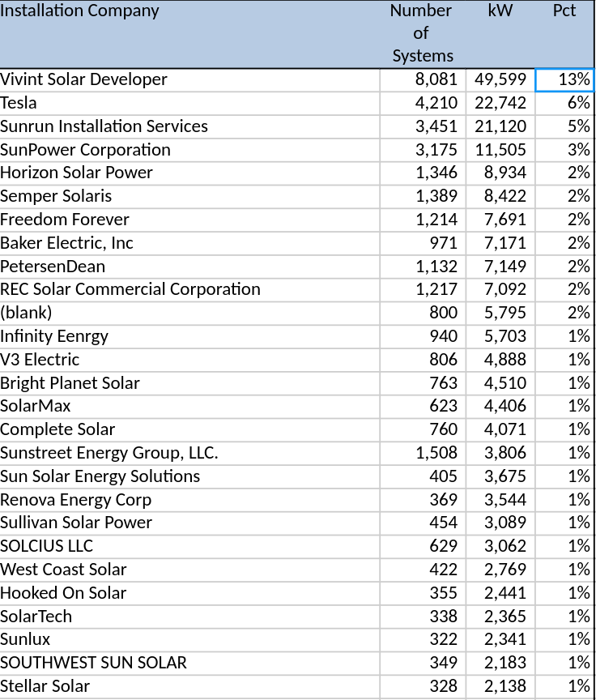Click the 1,217 systems cell
The width and height of the screenshot is (596, 700).
[x=423, y=290]
